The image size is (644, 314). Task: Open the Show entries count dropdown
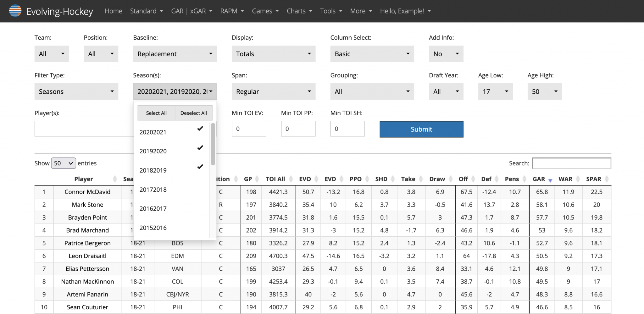[x=64, y=163]
